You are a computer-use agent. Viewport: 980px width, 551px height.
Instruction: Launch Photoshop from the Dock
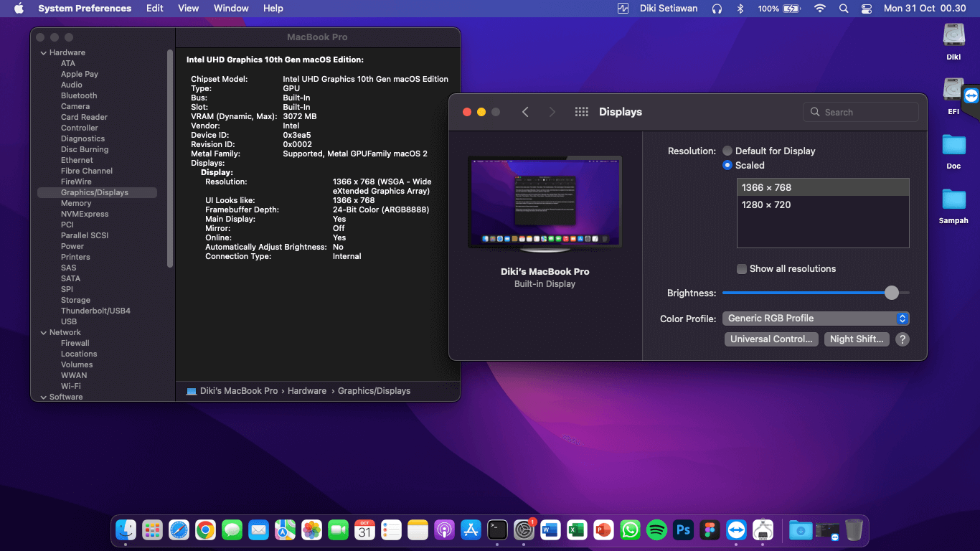(x=683, y=530)
